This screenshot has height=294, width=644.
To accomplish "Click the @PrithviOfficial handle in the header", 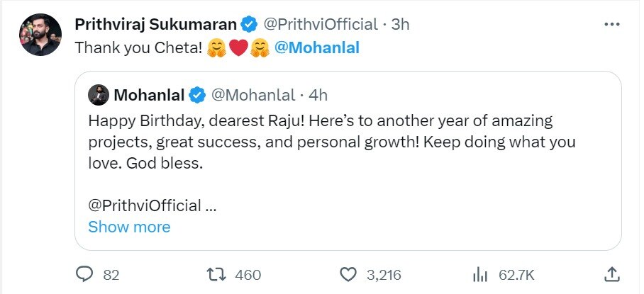I will click(x=321, y=24).
